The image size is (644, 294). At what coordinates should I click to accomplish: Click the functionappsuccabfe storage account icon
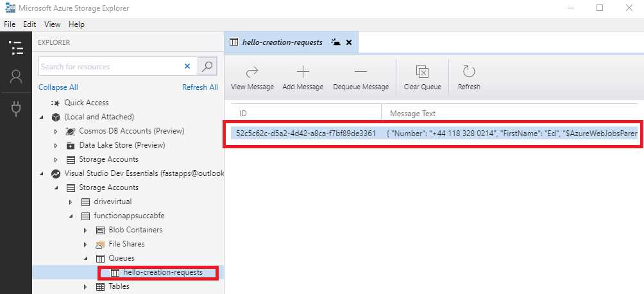click(x=85, y=216)
